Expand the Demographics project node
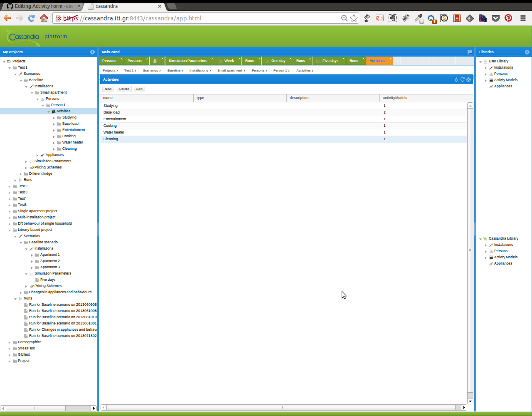This screenshot has height=416, width=532. tap(10, 342)
